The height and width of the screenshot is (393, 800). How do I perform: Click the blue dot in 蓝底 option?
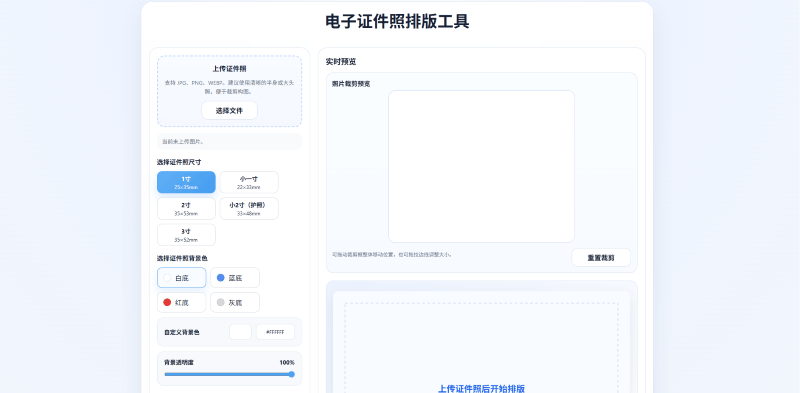point(220,278)
